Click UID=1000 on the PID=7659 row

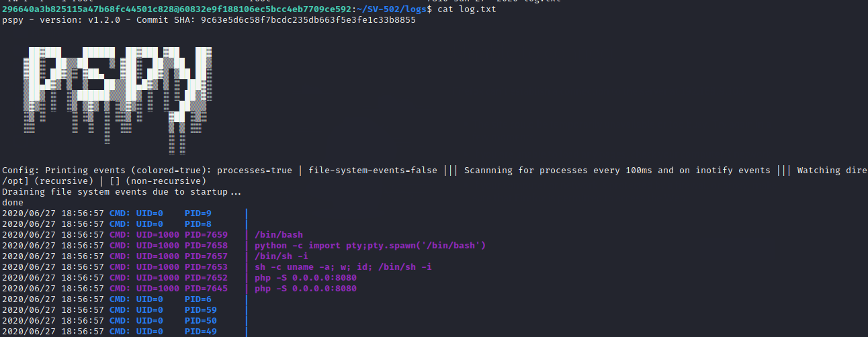(158, 235)
